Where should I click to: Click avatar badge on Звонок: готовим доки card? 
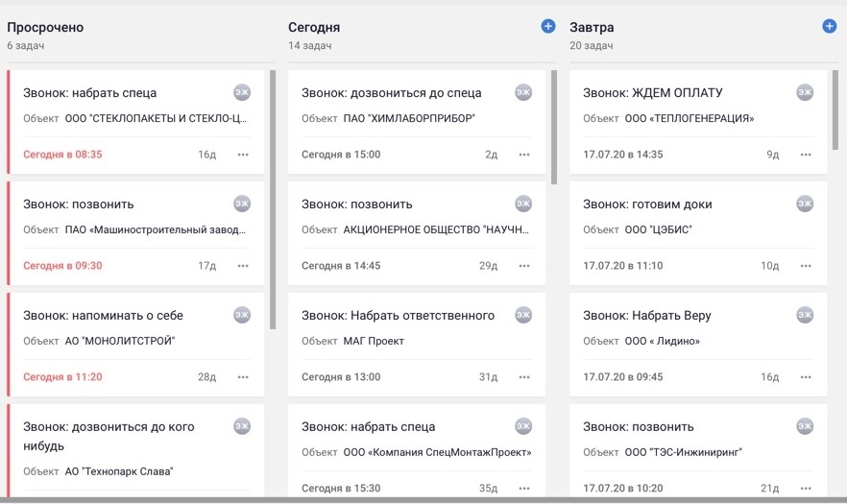805,204
